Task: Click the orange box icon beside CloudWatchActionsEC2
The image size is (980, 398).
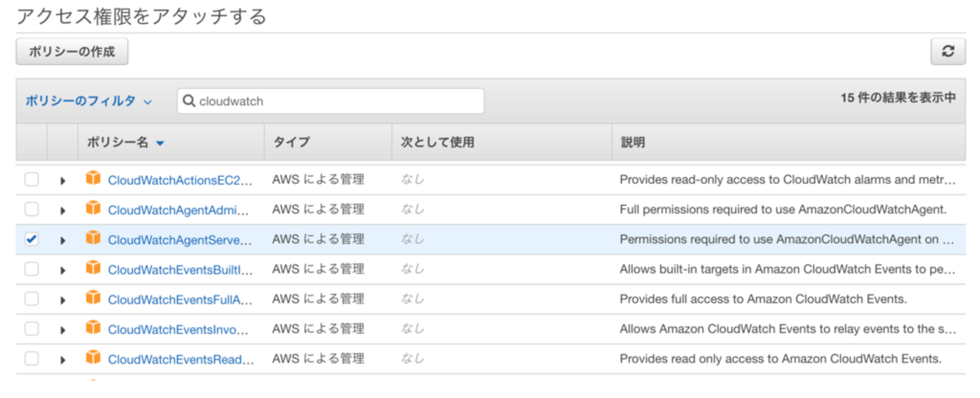Action: (93, 179)
